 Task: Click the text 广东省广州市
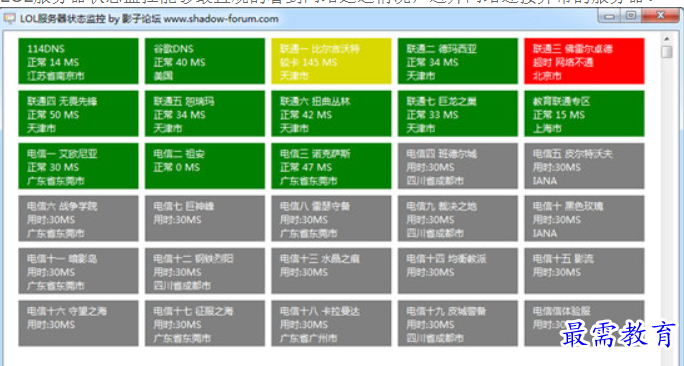click(308, 338)
